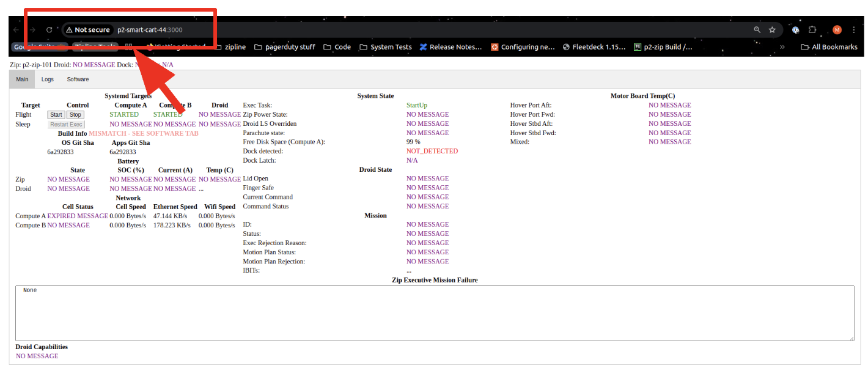Click the N/A value for Dock Latch
The height and width of the screenshot is (368, 868).
tap(413, 160)
